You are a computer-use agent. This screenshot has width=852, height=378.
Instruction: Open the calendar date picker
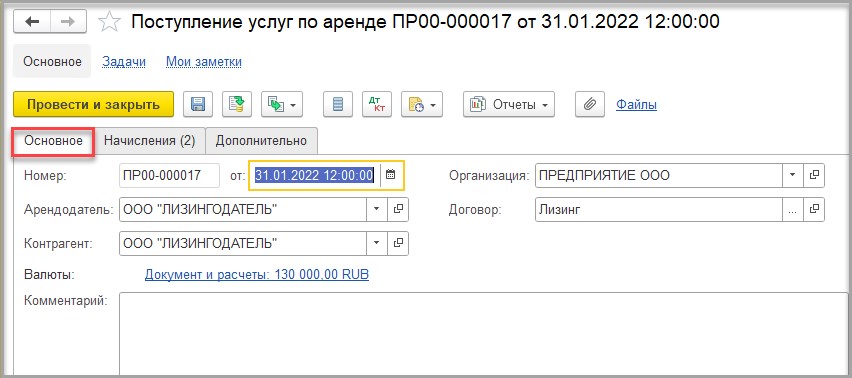391,175
